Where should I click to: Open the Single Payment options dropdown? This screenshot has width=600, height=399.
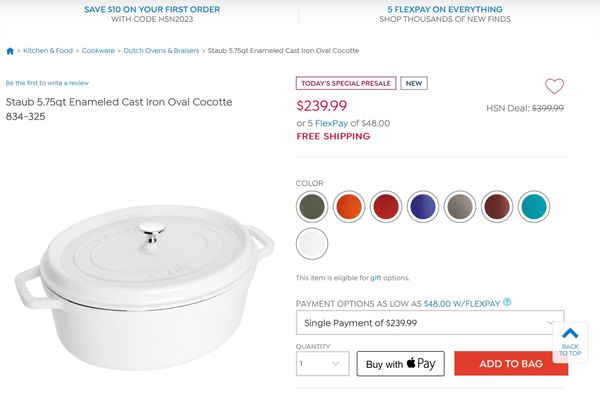click(430, 323)
